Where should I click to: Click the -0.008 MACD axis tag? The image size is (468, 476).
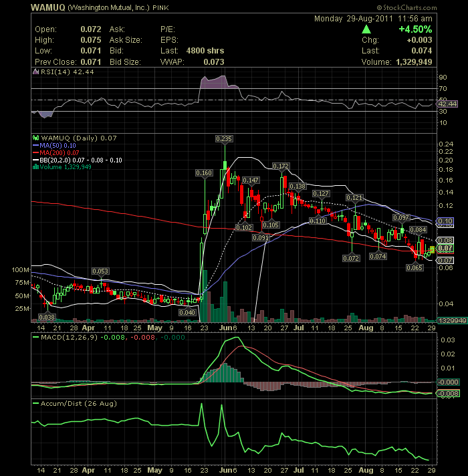448,393
